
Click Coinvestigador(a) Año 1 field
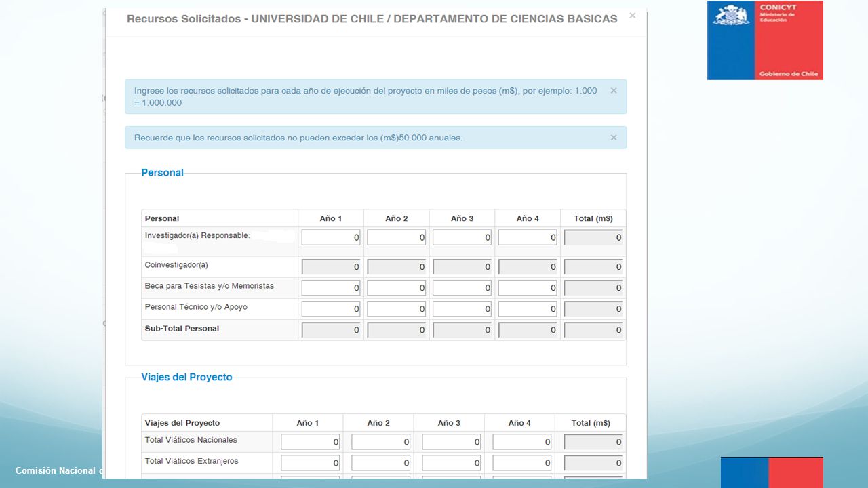pyautogui.click(x=331, y=267)
